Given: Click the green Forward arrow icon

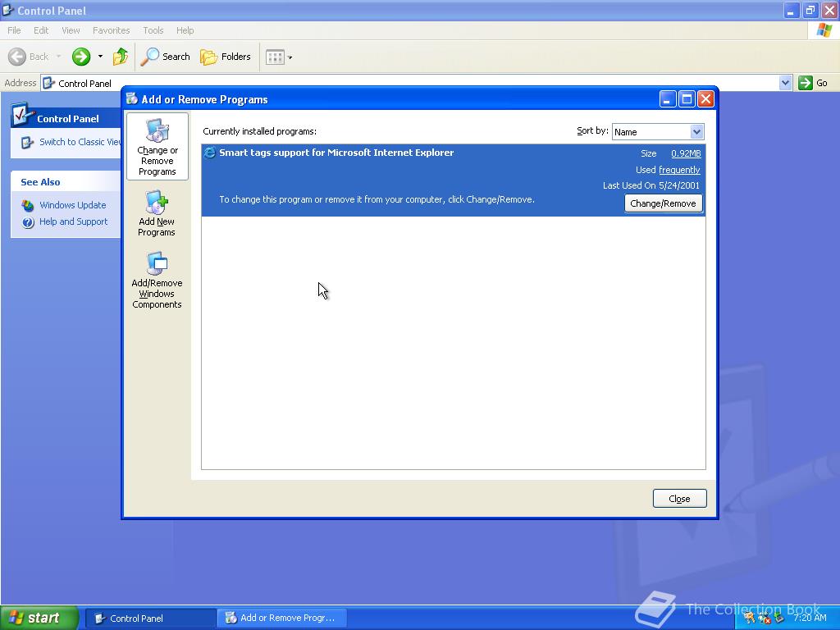Looking at the screenshot, I should click(81, 57).
